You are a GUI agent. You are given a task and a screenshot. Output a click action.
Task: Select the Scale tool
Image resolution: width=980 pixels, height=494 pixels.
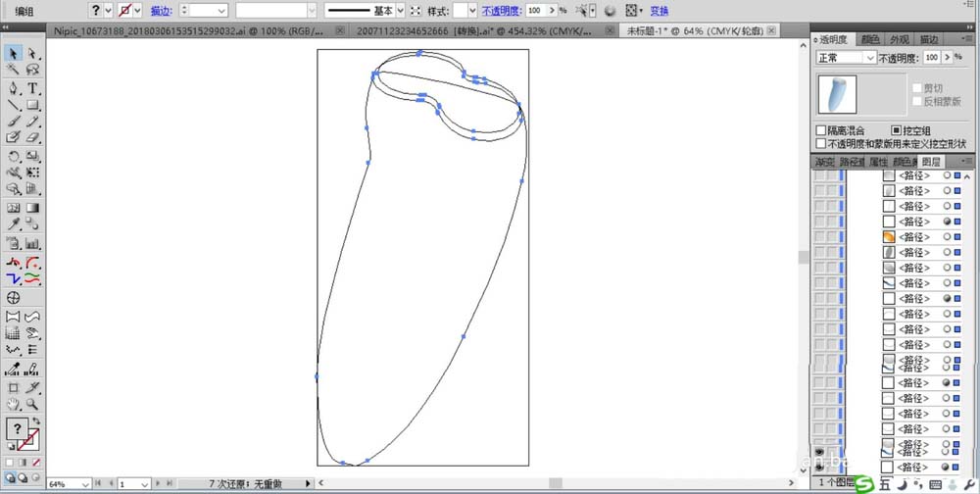point(32,156)
